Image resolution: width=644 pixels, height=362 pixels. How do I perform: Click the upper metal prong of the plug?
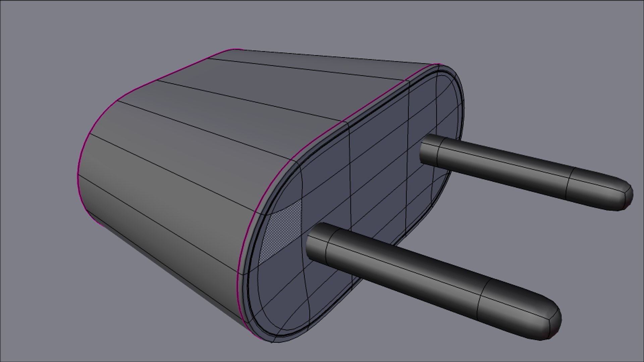[x=526, y=172]
